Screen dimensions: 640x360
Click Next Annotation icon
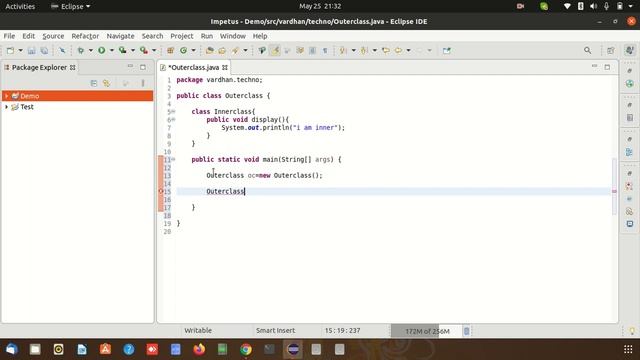[343, 51]
